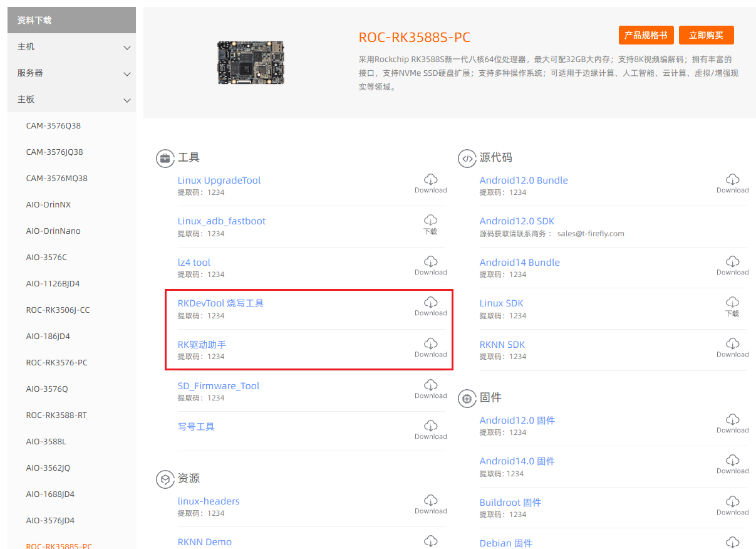The height and width of the screenshot is (549, 756).
Task: Click the Linux_adb_fastboot download cloud icon
Action: (431, 221)
